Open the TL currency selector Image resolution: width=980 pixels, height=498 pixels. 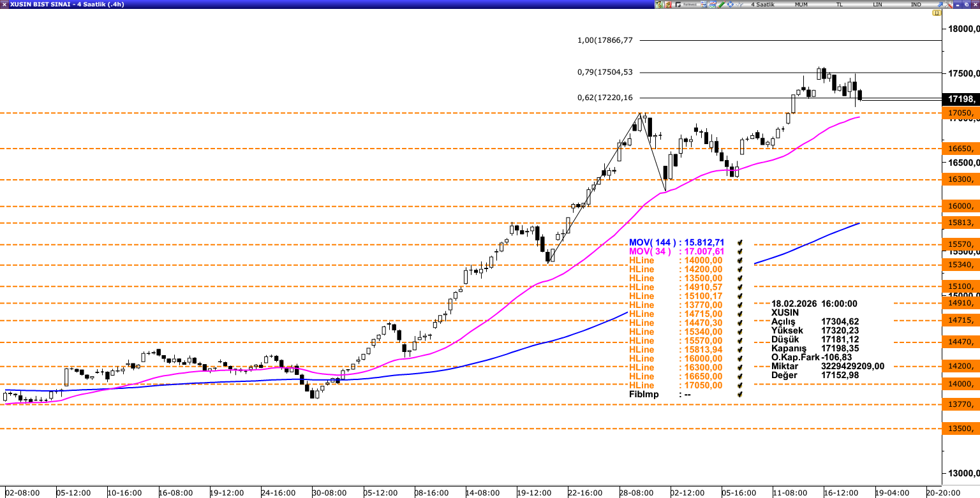(840, 4)
